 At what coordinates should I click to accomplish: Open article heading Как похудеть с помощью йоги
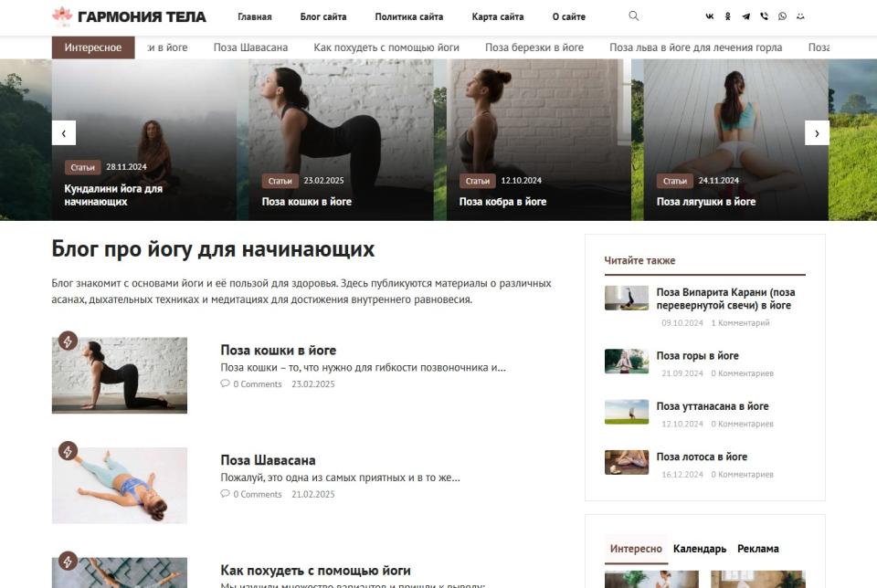click(315, 571)
